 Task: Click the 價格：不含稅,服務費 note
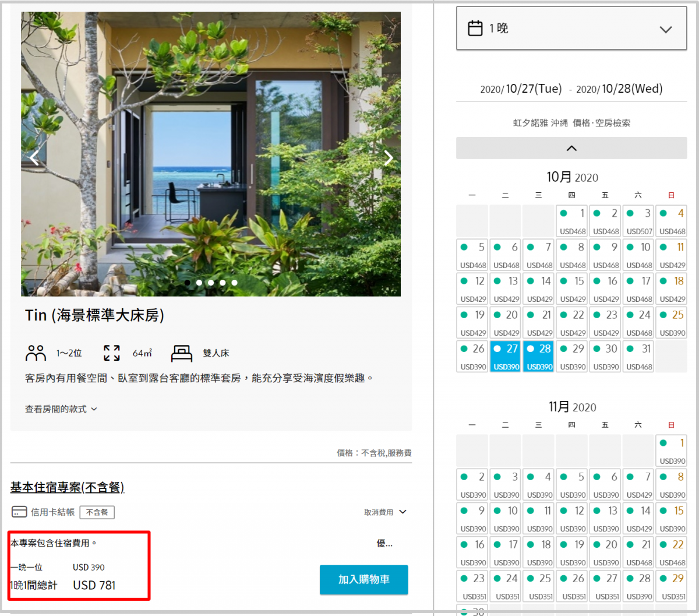pos(374,453)
